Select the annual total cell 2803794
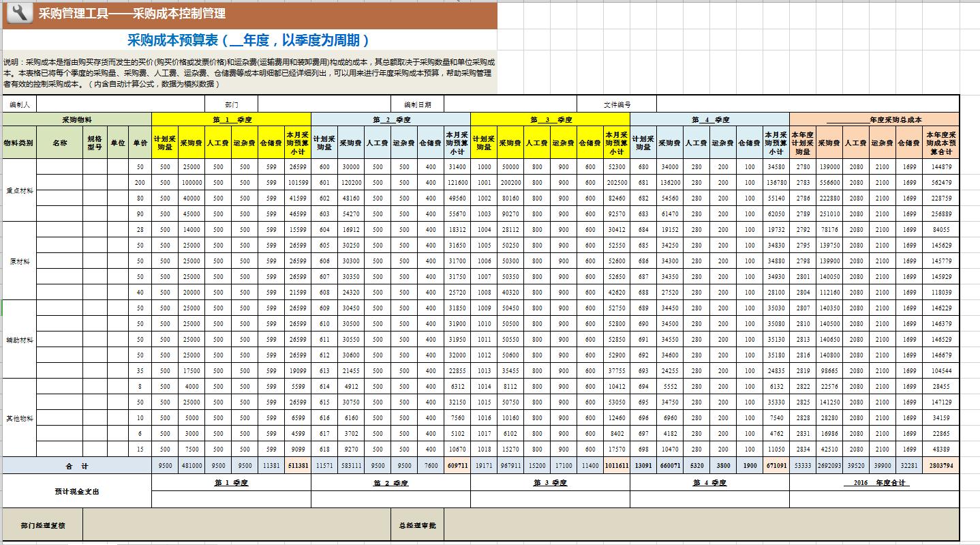 click(x=940, y=466)
